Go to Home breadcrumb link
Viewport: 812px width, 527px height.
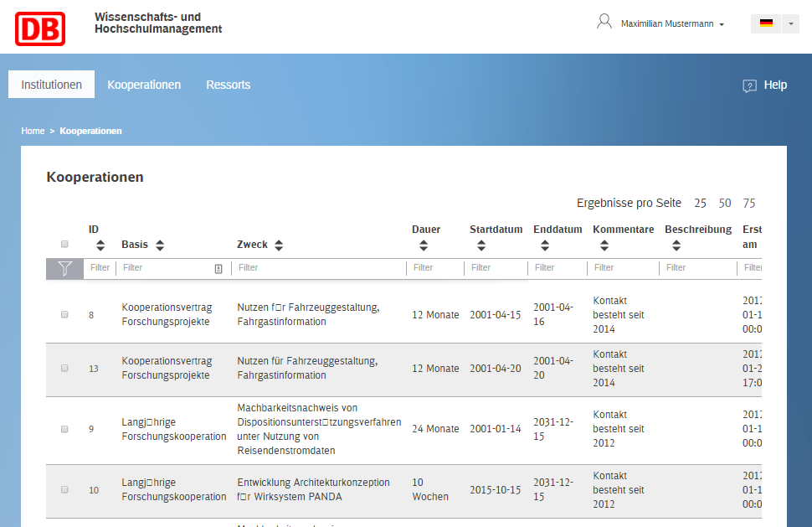point(33,132)
